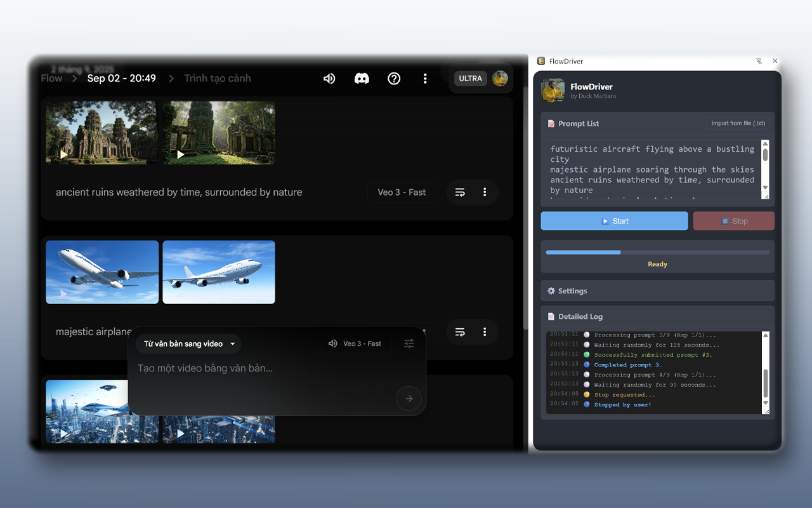Viewport: 812px width, 508px height.
Task: Open the 'Từ văn bản sang video' dropdown
Action: coord(188,344)
